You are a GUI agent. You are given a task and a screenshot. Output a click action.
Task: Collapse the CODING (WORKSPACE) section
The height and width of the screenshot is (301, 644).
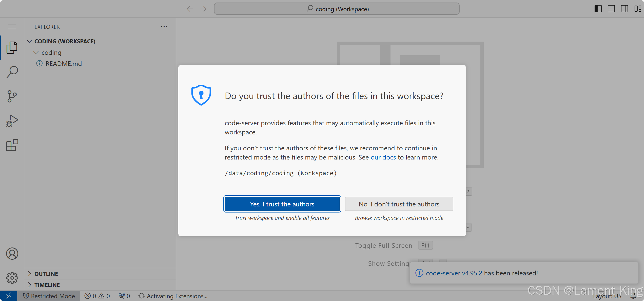(65, 41)
